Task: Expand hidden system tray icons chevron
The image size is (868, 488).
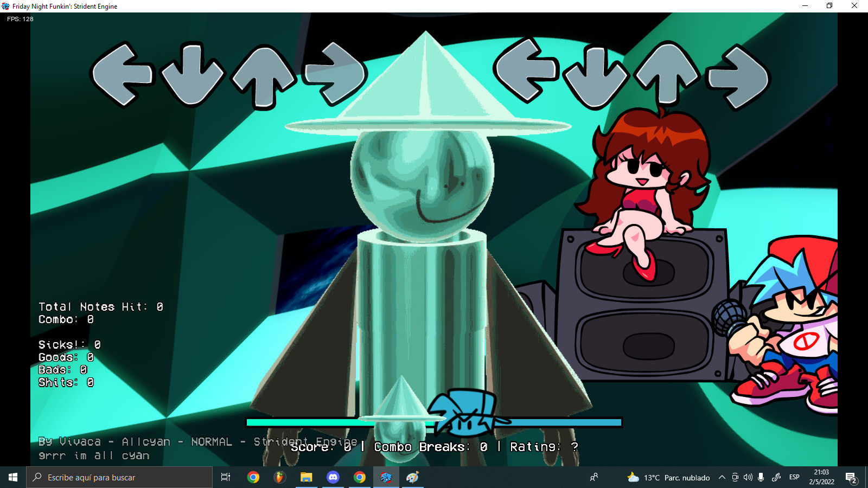Action: [x=722, y=477]
